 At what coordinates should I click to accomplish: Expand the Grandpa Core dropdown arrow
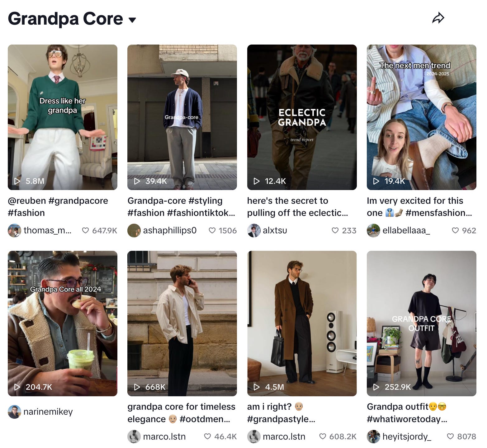pyautogui.click(x=132, y=20)
